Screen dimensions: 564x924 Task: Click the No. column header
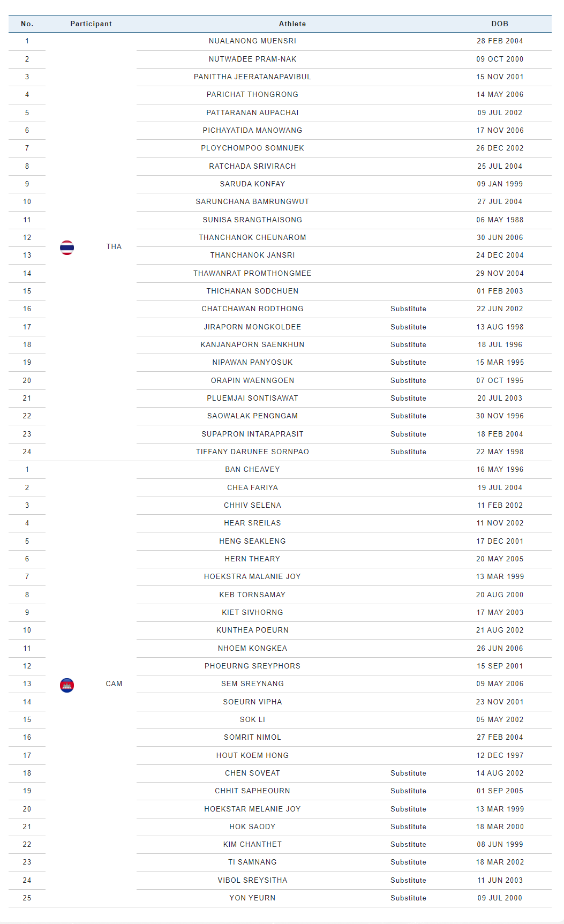click(x=27, y=24)
